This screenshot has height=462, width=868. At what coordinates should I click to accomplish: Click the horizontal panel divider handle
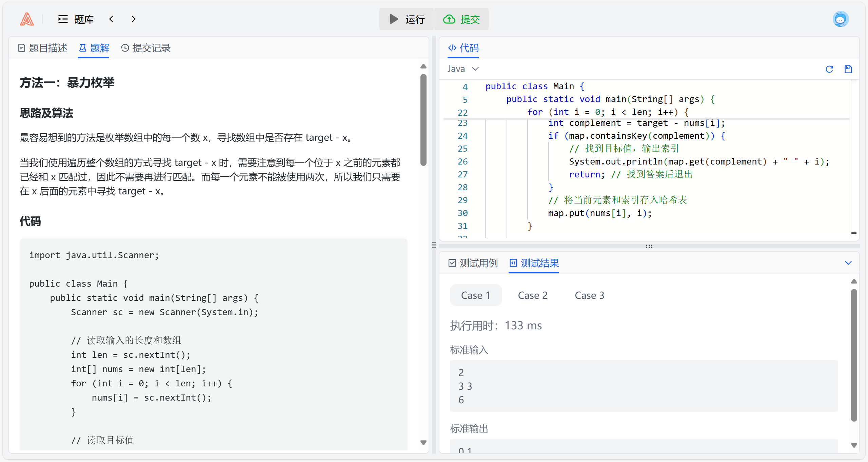click(x=649, y=246)
